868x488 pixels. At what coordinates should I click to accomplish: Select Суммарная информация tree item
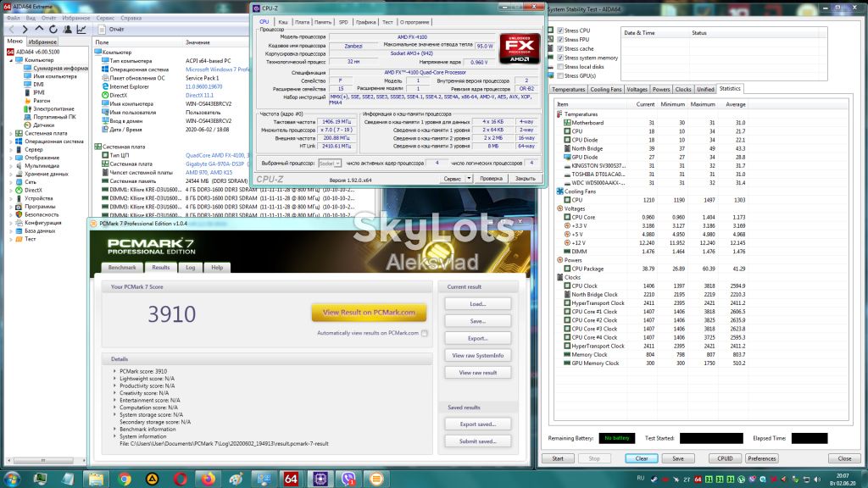coord(56,68)
